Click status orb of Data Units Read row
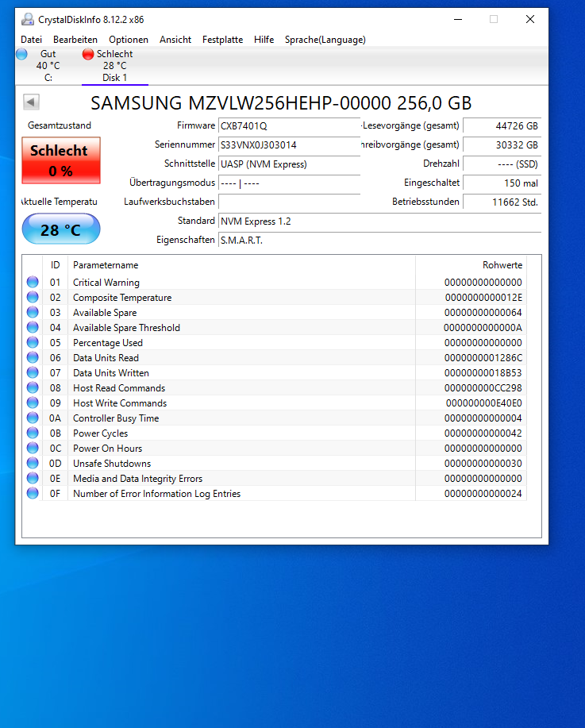Screen dimensions: 585x728 click(x=33, y=357)
